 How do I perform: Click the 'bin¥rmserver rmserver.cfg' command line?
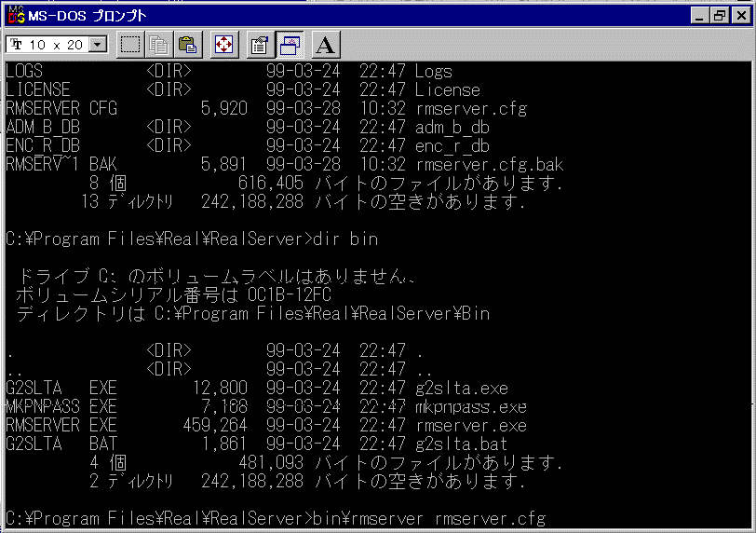click(x=429, y=519)
